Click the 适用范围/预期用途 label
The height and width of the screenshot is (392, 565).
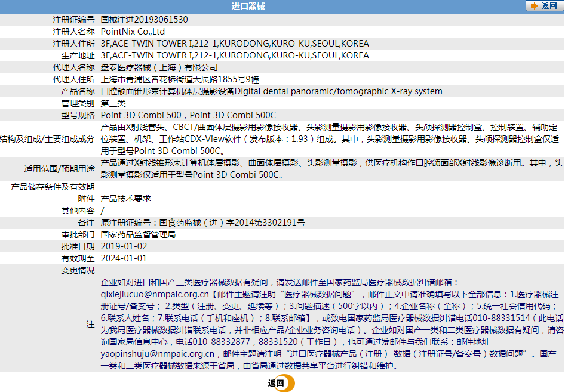(60, 169)
